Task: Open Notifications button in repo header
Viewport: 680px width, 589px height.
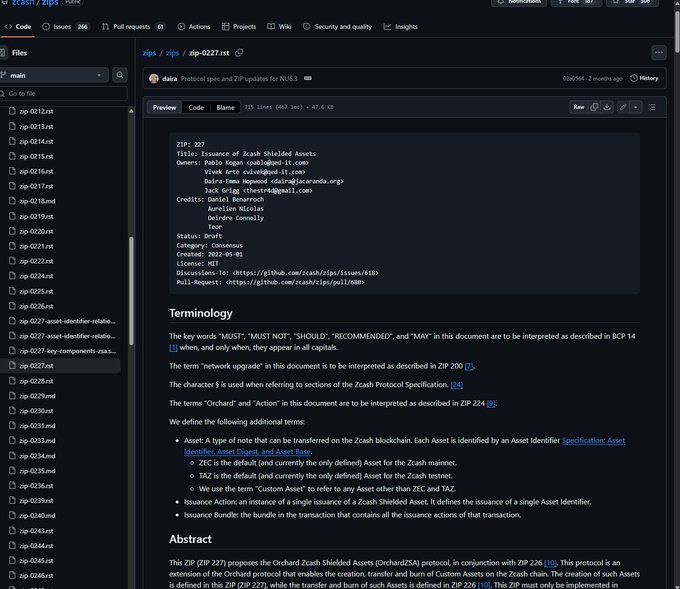Action: (519, 2)
